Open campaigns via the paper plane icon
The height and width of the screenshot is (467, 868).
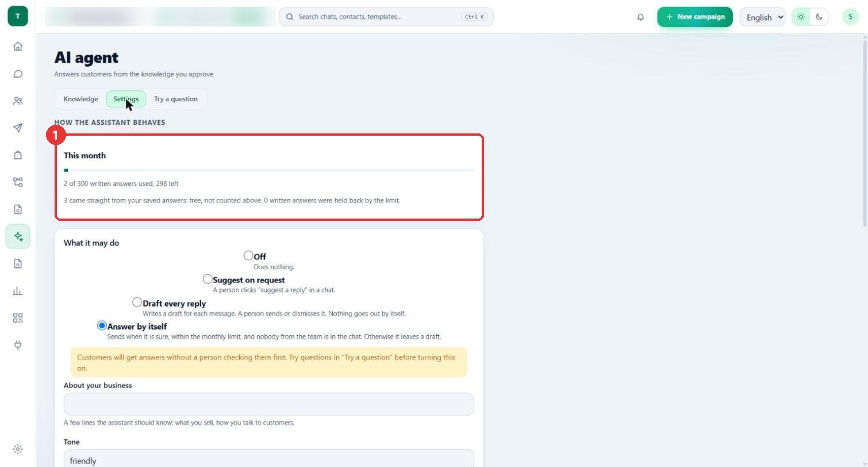coord(18,128)
